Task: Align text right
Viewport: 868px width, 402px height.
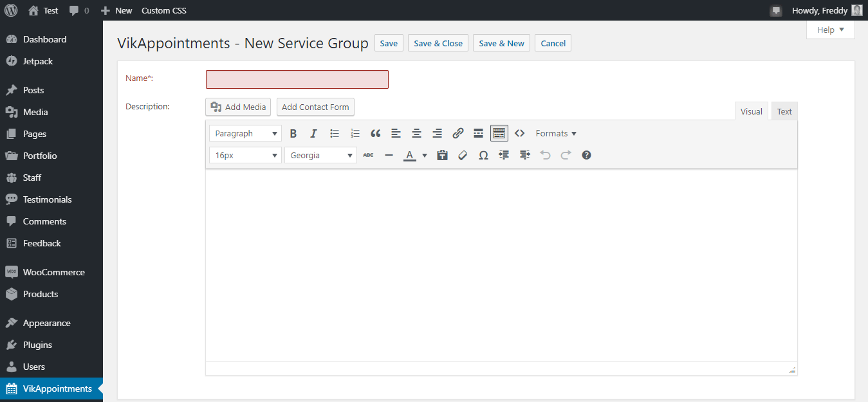Action: pos(438,133)
